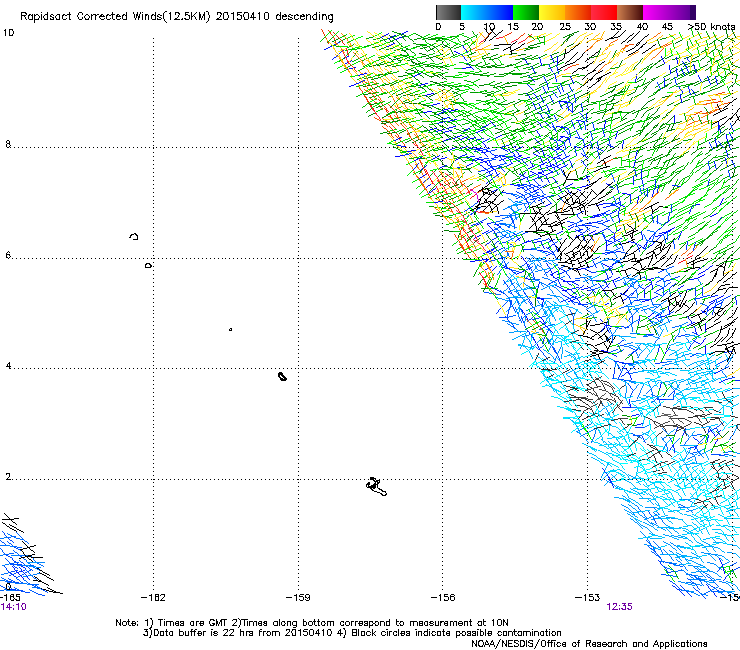
Task: Click the large island outline near latitude 2
Action: point(376,487)
